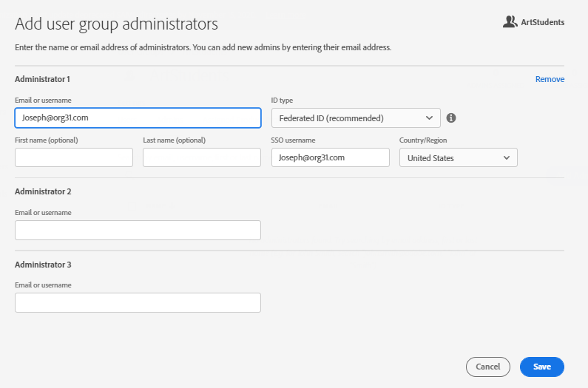This screenshot has height=388, width=588.
Task: Click the Administrator 2 section heading
Action: (43, 191)
